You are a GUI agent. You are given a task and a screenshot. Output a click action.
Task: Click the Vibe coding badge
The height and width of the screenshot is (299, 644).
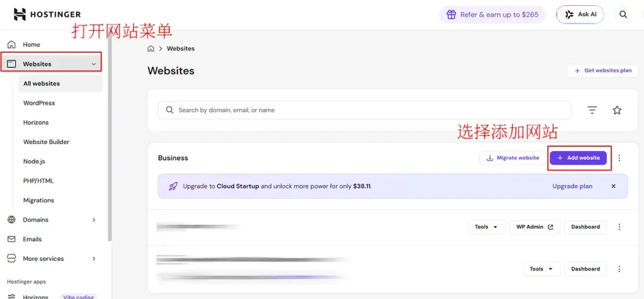coord(78,296)
